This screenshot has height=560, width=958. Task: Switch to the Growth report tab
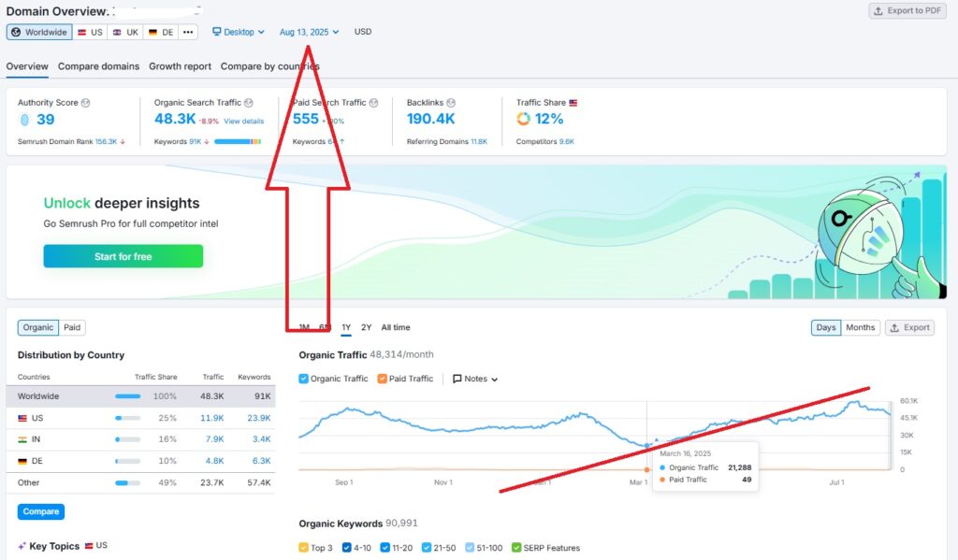coord(181,66)
